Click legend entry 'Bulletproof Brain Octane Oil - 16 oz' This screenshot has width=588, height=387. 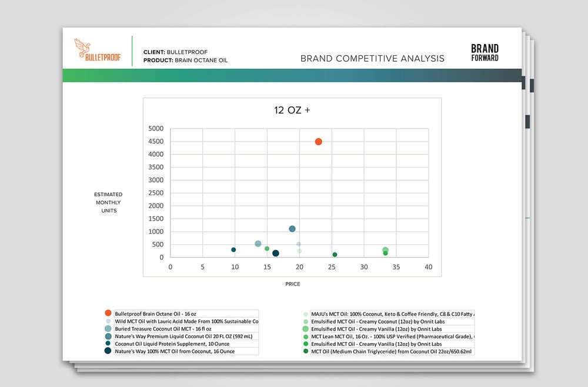[186, 314]
